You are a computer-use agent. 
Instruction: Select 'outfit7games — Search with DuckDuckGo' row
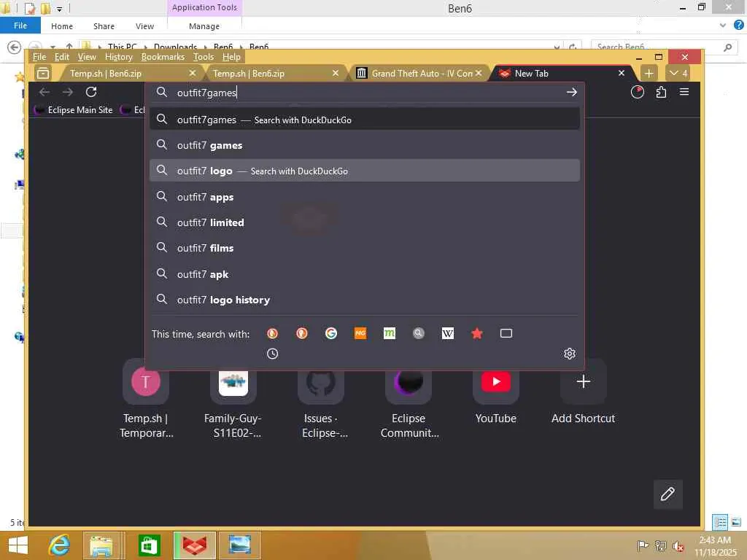(x=365, y=120)
